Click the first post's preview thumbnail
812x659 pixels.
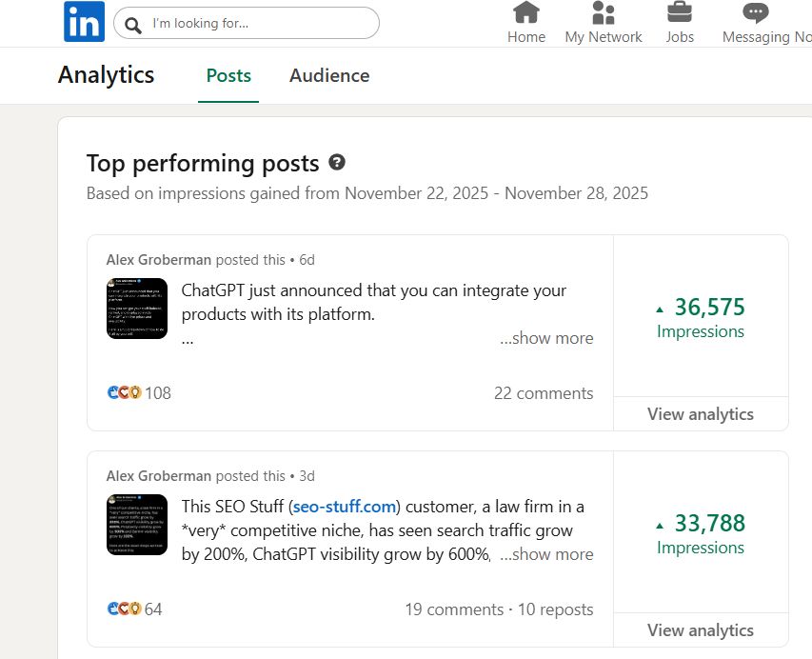pyautogui.click(x=136, y=308)
